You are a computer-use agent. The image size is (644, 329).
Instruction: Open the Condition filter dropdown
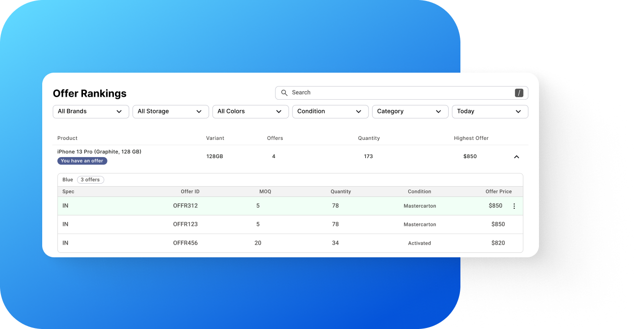point(330,111)
